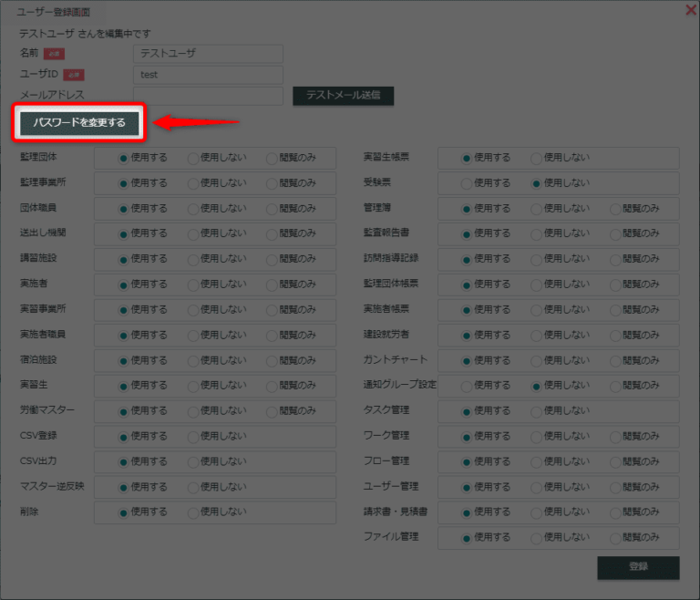
Task: Set 監理団体 to 使用しない
Action: 193,158
